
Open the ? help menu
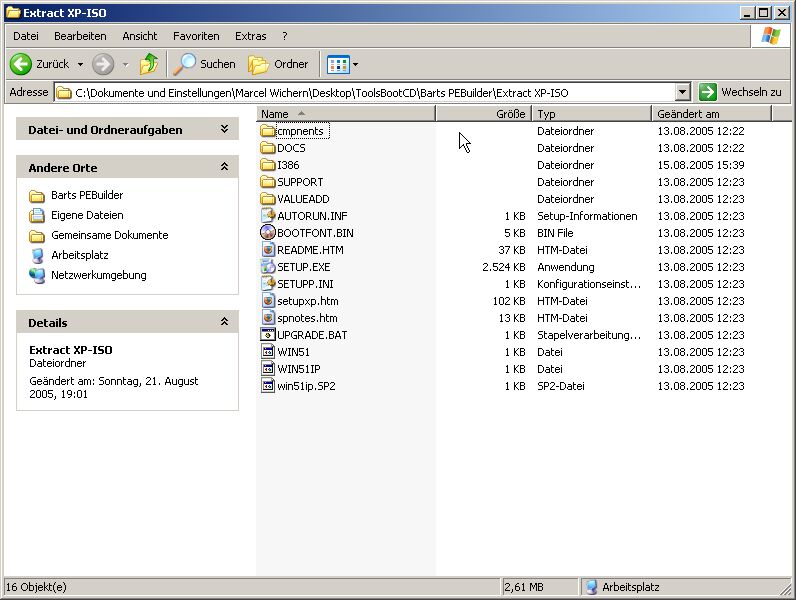285,36
